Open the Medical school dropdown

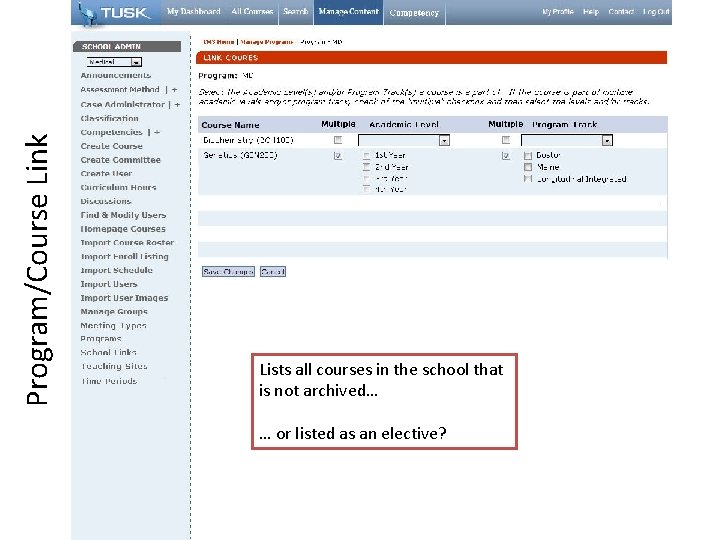tap(114, 62)
